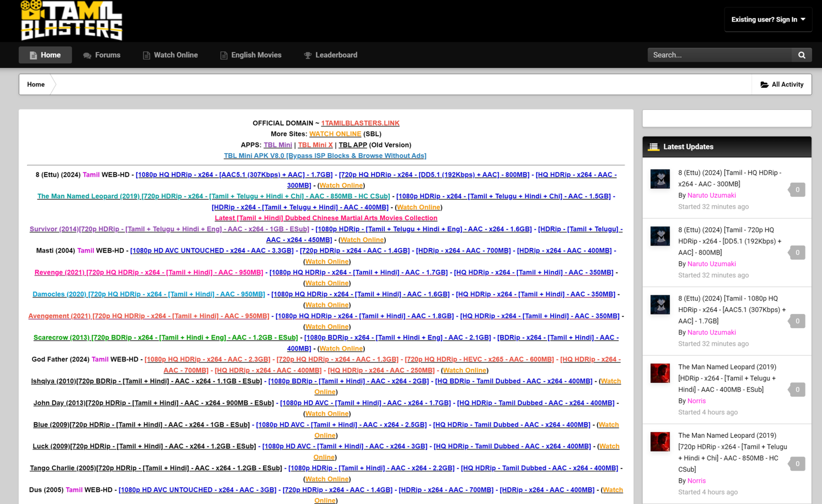Viewport: 822px width, 504px height.
Task: Open Blue (2009) 720p HDRip 1GB link
Action: coord(141,425)
